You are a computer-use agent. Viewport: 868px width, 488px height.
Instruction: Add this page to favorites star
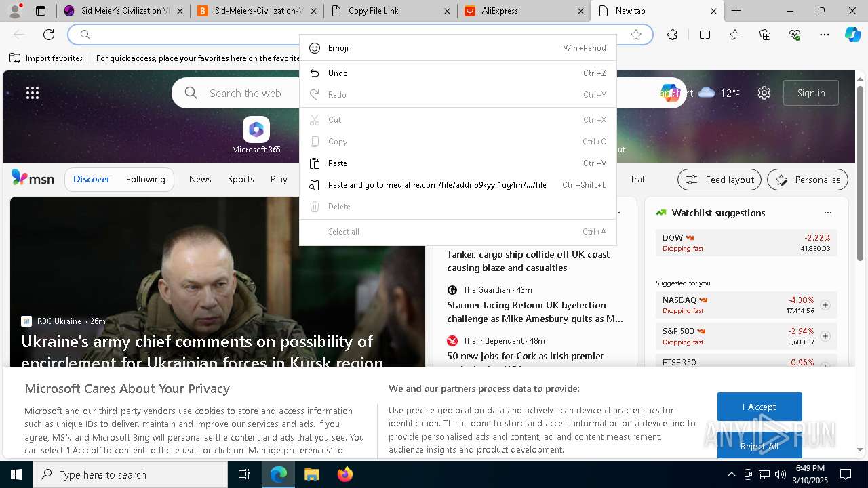tap(636, 35)
